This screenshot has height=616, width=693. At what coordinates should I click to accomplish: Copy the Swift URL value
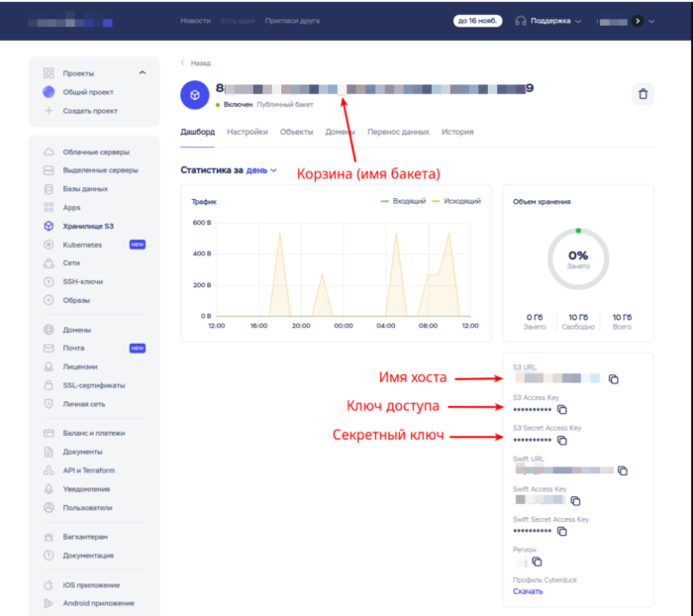[x=623, y=470]
